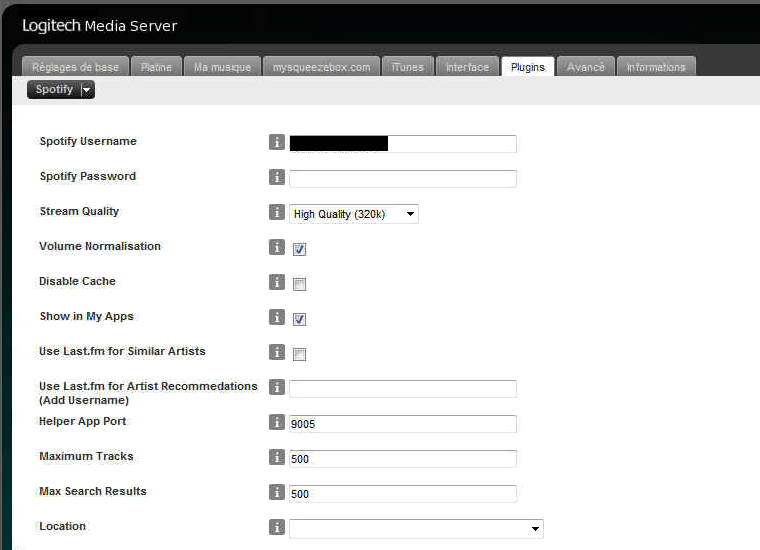
Task: Click the Spotify Username field
Action: [x=403, y=143]
